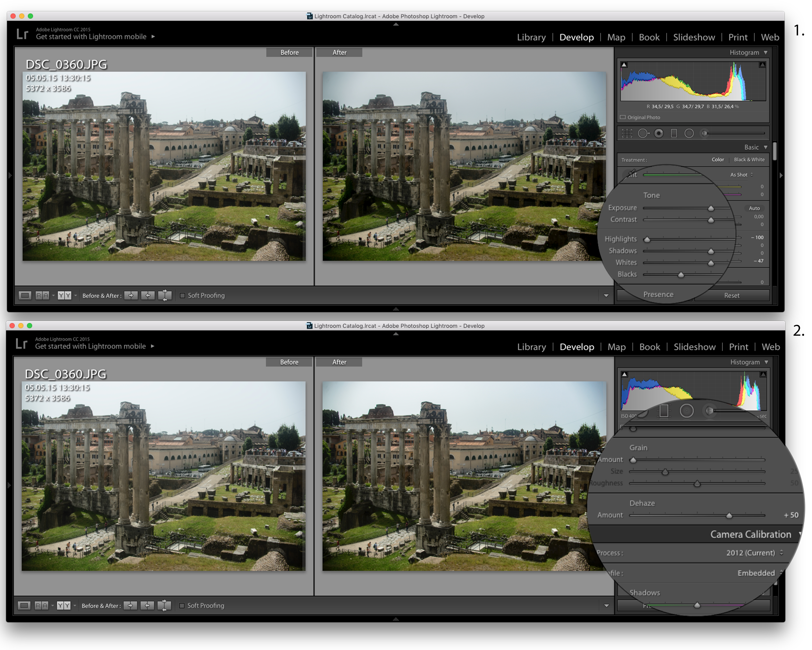Copy Before settings to After, lower window
Screen dimensions: 812x650
pyautogui.click(x=130, y=606)
